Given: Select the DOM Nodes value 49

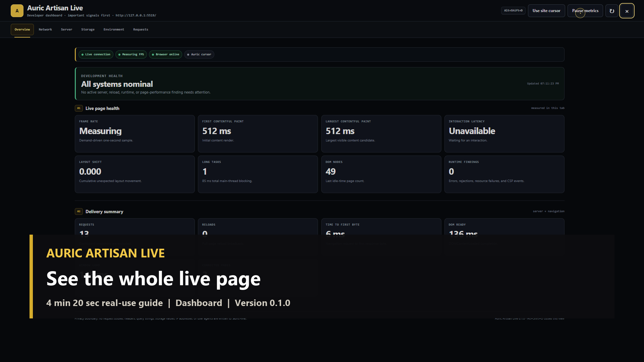Looking at the screenshot, I should (330, 172).
